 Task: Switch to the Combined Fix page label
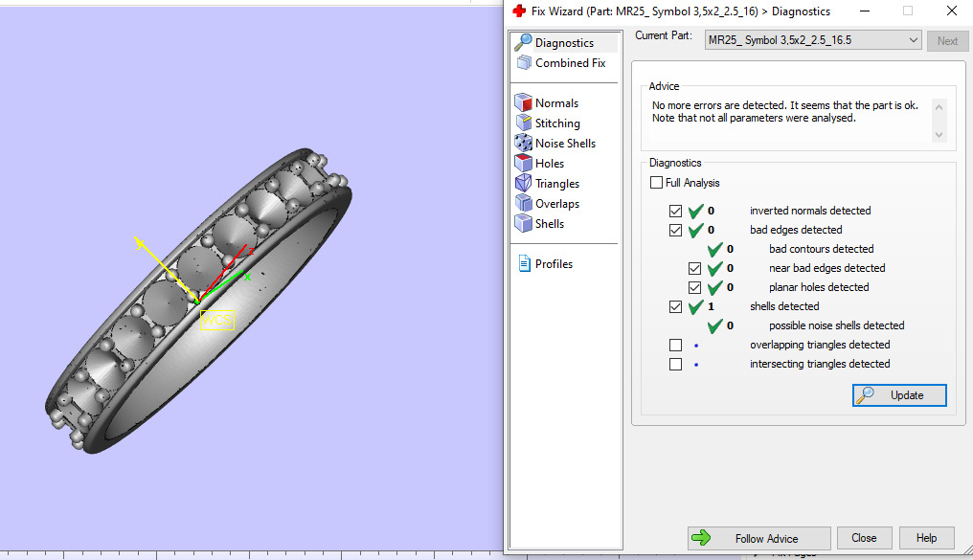point(570,62)
